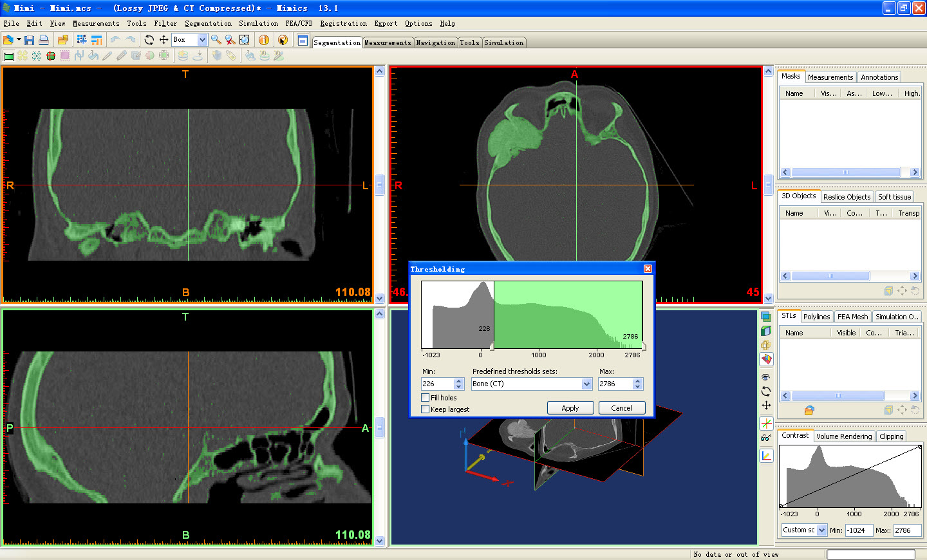Click the pink Edit Masks icon
The width and height of the screenshot is (927, 560).
[x=65, y=56]
